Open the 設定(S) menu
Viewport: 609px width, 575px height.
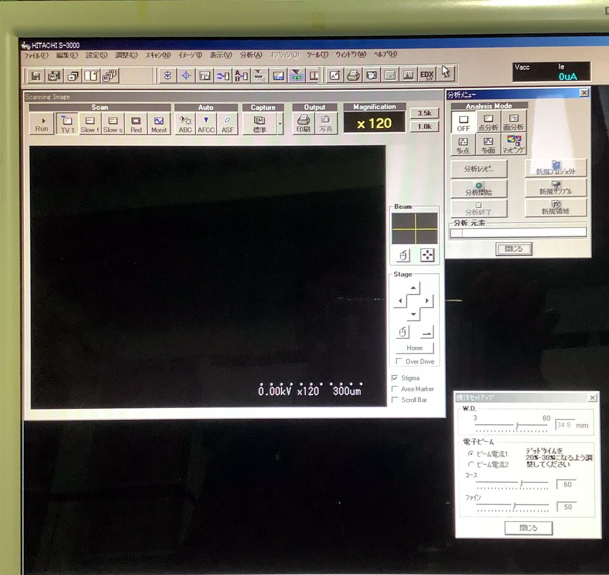pos(96,55)
